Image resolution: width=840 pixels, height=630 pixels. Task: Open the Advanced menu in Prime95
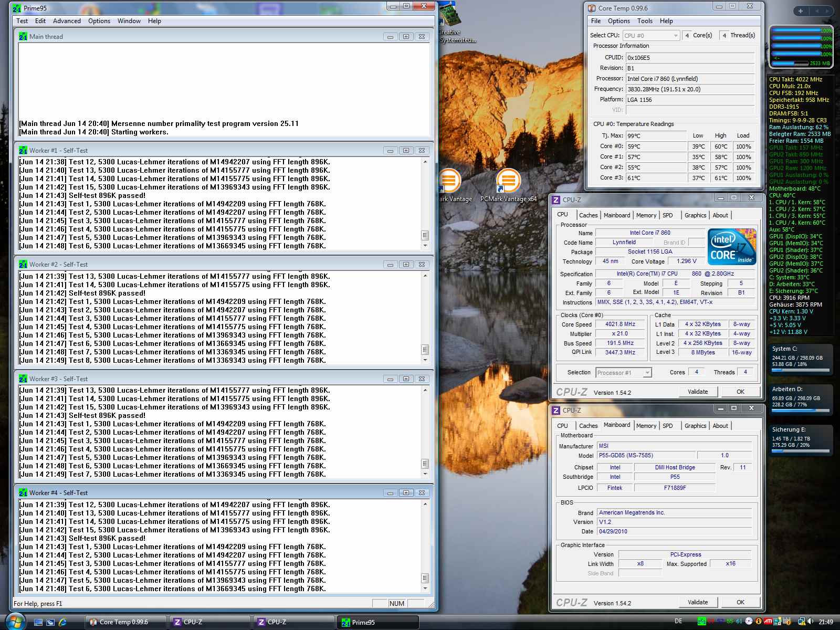[x=67, y=21]
